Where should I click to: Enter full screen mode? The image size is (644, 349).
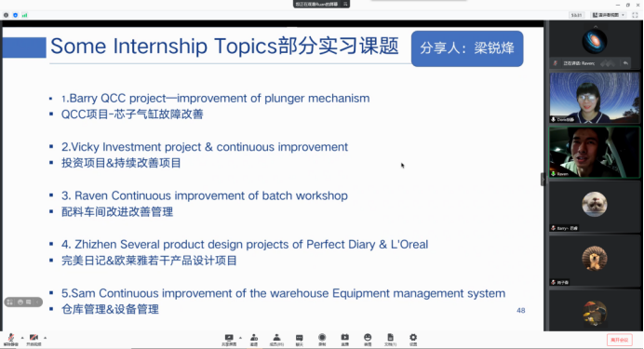[635, 15]
